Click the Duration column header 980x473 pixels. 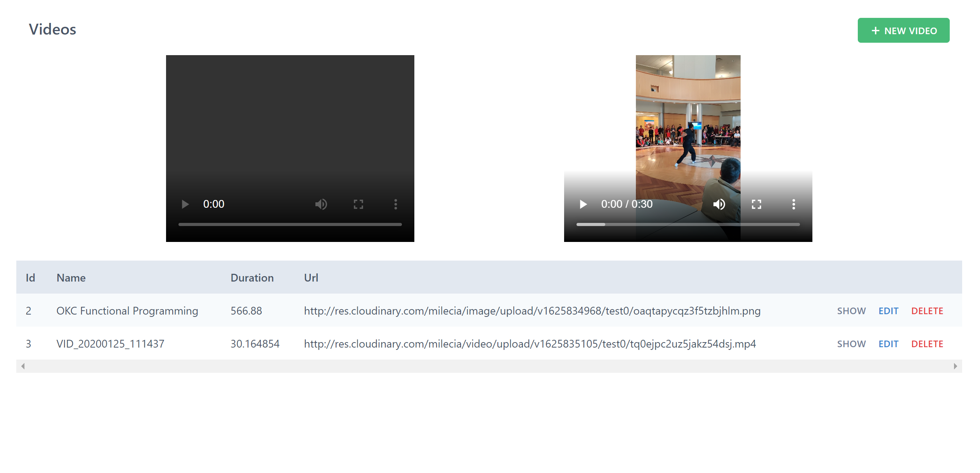point(252,278)
